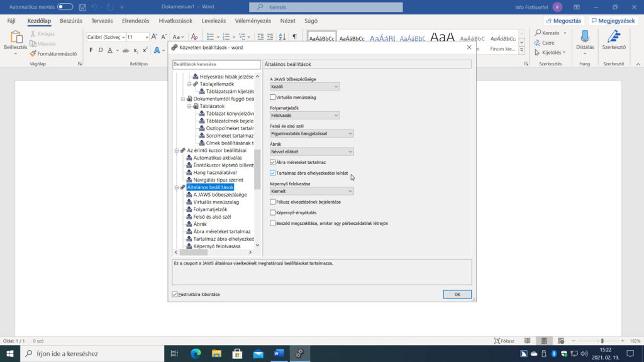
Task: Increase indent icon
Action: pos(270,37)
